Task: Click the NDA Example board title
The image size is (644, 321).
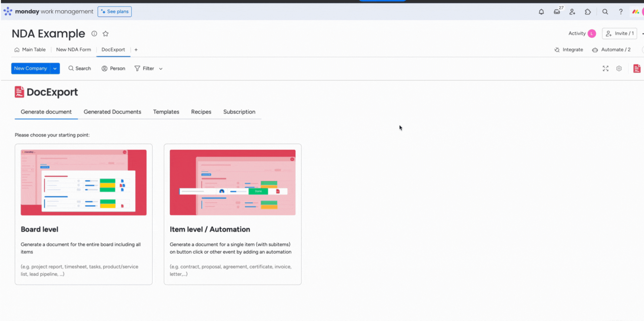Action: click(49, 34)
